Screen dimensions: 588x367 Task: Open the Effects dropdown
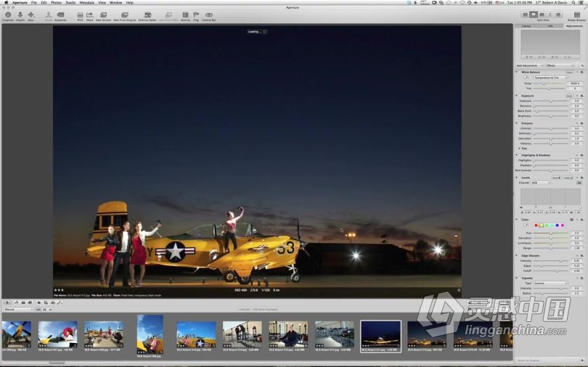point(560,65)
